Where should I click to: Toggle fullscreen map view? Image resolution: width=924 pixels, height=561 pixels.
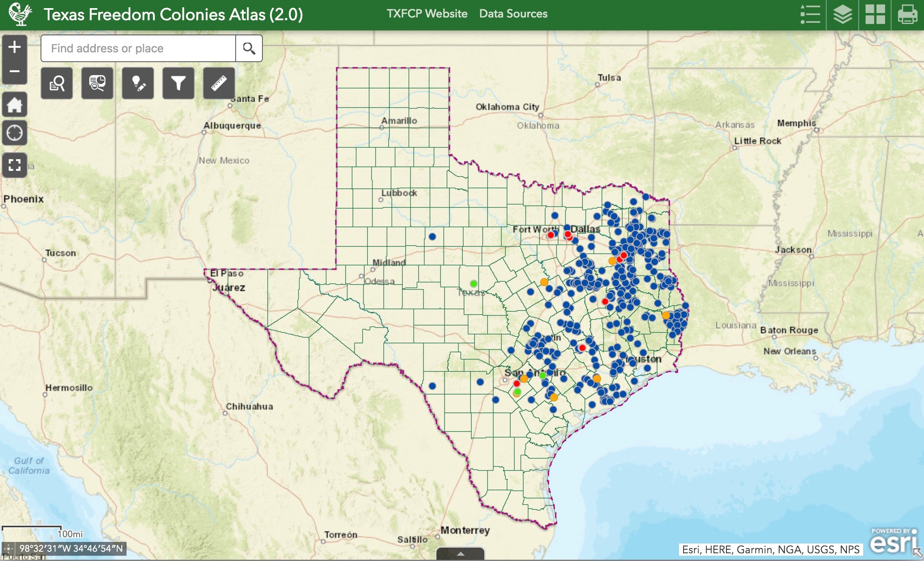pyautogui.click(x=15, y=165)
